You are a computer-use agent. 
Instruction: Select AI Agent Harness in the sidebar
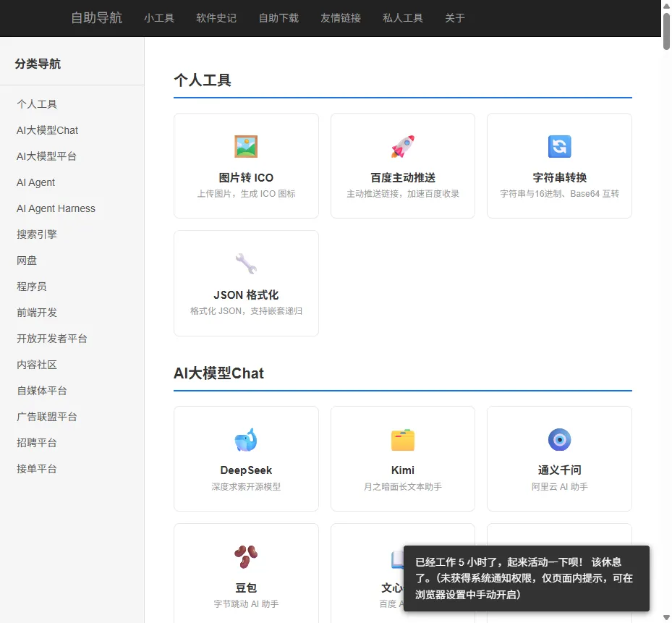56,208
